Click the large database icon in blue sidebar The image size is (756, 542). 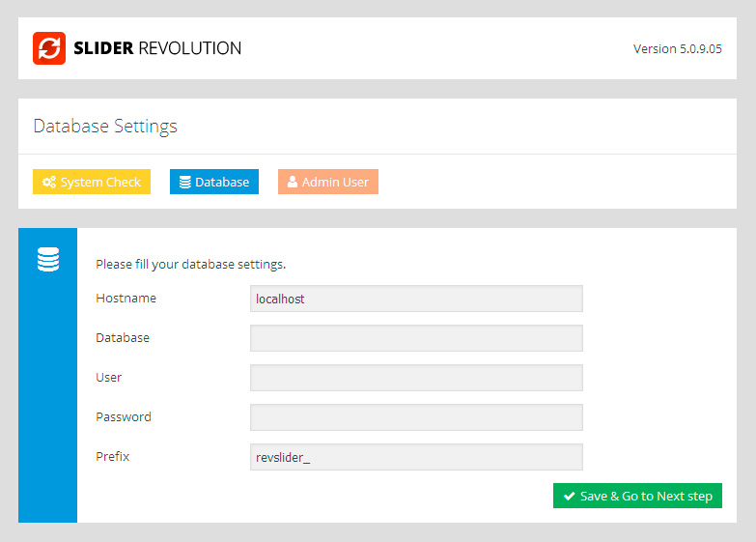pyautogui.click(x=48, y=260)
